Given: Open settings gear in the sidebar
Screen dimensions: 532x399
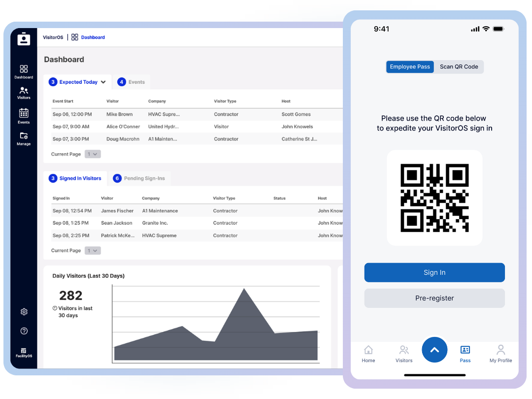Looking at the screenshot, I should coord(24,312).
